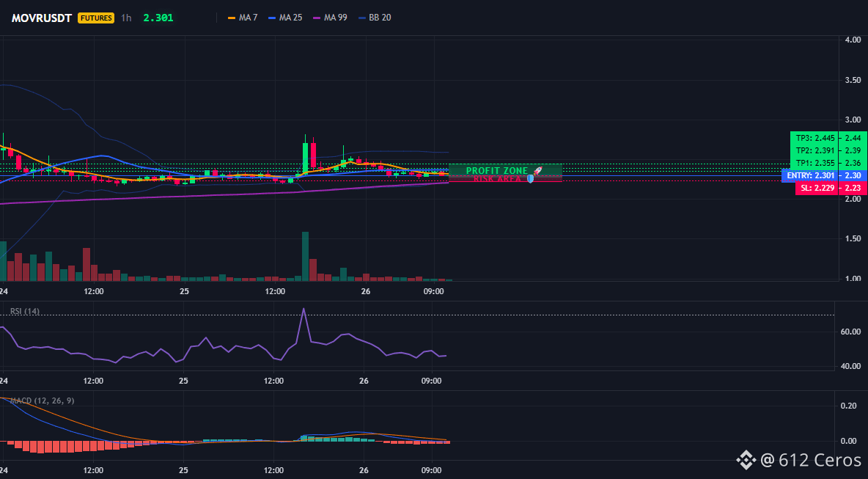Click the MOVRUSDT symbol name
Viewport: 868px width, 479px height.
42,18
